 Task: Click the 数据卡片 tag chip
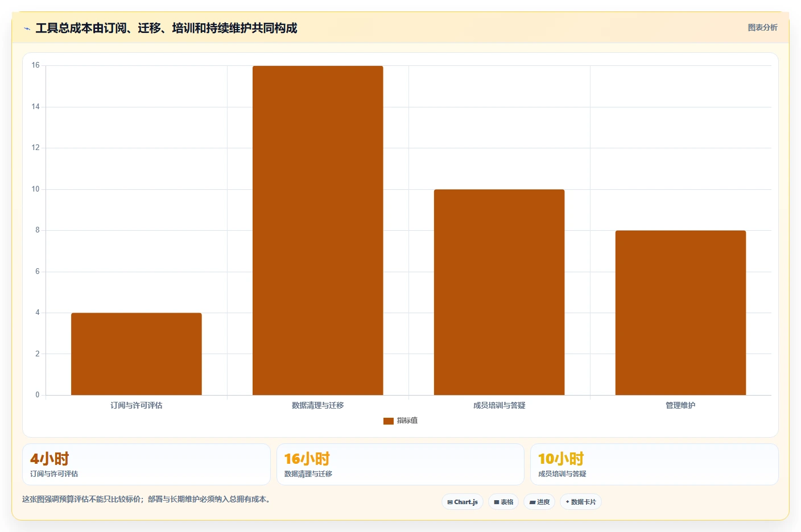[581, 502]
